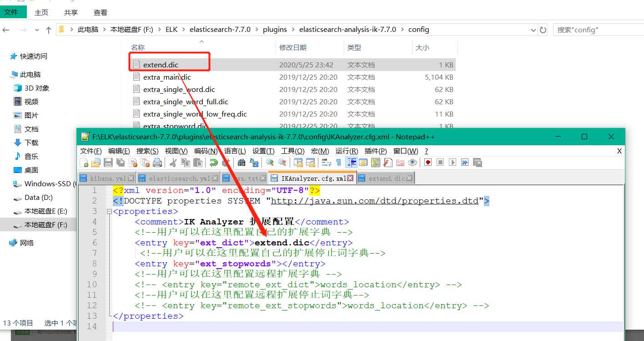Go up one folder in Explorer

point(49,30)
